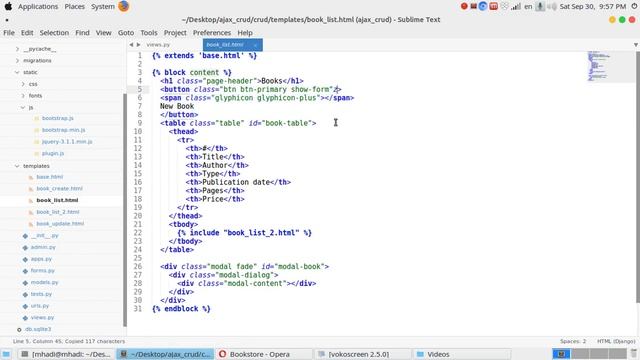The width and height of the screenshot is (640, 360).
Task: Open the Find menu
Action: click(x=82, y=33)
